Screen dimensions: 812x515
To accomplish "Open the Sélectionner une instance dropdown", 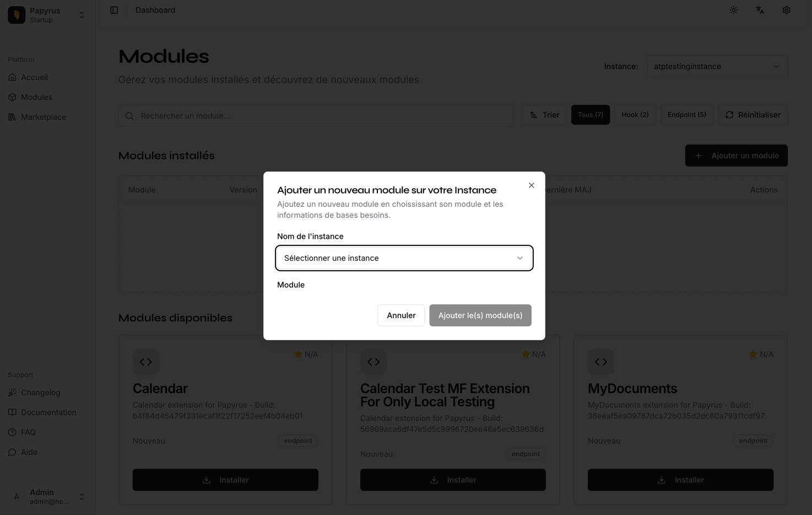I will [x=404, y=257].
